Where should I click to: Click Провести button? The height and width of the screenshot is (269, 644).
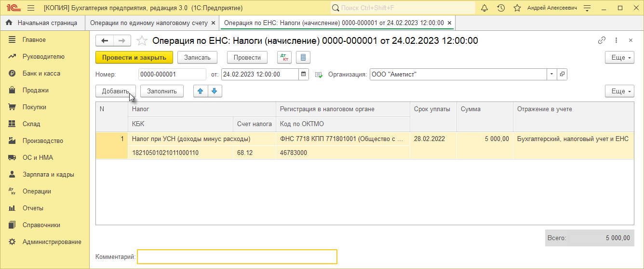(247, 57)
